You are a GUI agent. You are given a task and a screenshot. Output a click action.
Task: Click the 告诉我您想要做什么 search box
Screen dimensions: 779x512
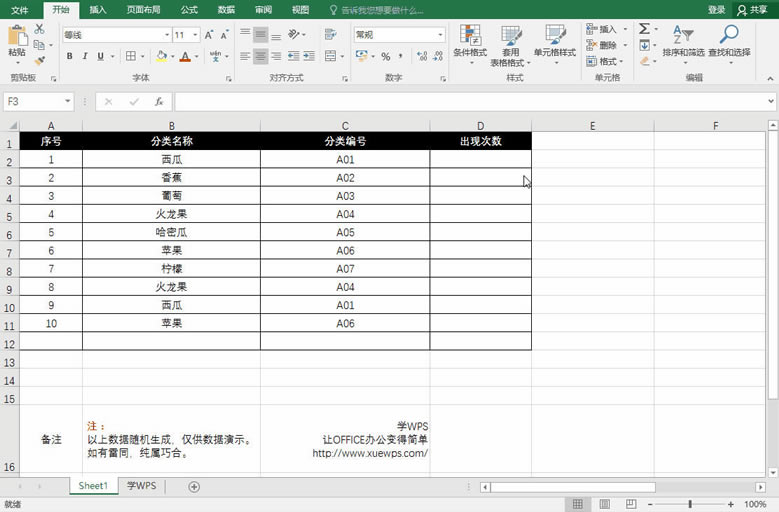click(x=377, y=10)
